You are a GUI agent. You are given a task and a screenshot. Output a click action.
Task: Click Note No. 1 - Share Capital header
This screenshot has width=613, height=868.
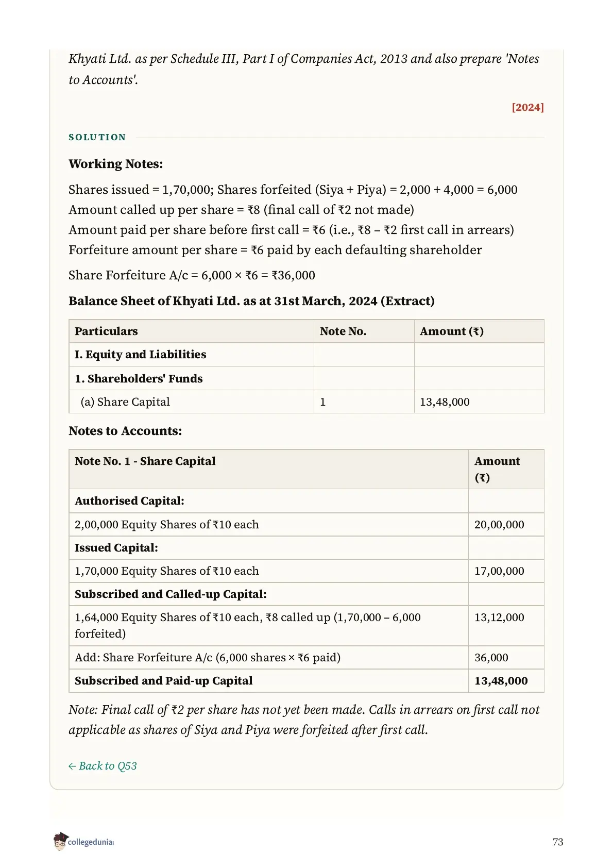click(x=145, y=461)
